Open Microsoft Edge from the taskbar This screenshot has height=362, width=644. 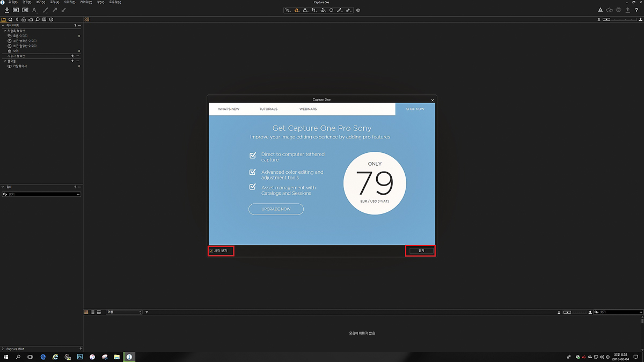point(43,357)
